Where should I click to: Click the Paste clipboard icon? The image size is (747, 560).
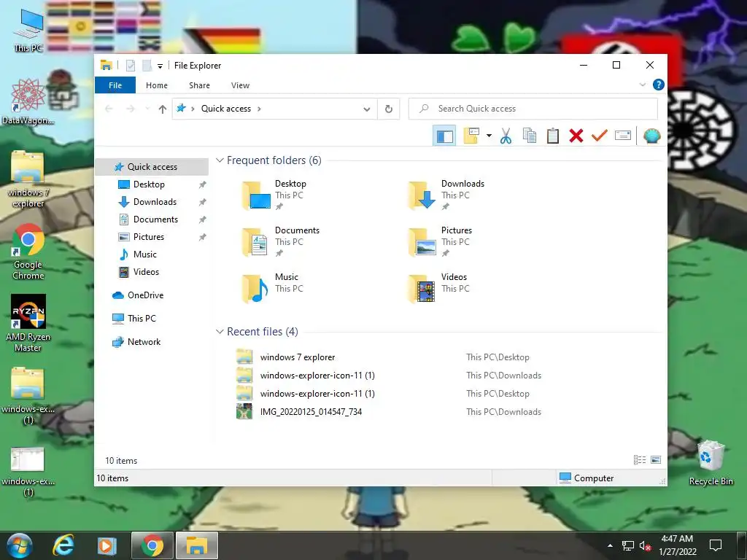pos(553,136)
